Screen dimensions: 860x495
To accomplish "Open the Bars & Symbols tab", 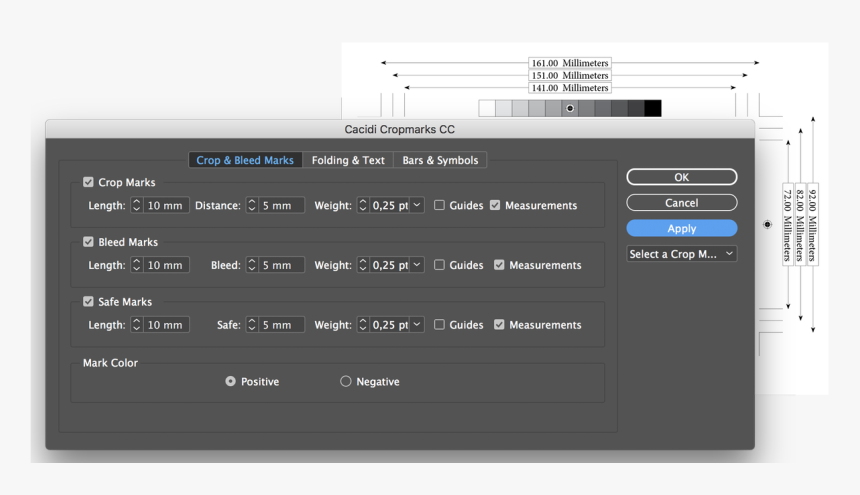I will click(x=440, y=160).
